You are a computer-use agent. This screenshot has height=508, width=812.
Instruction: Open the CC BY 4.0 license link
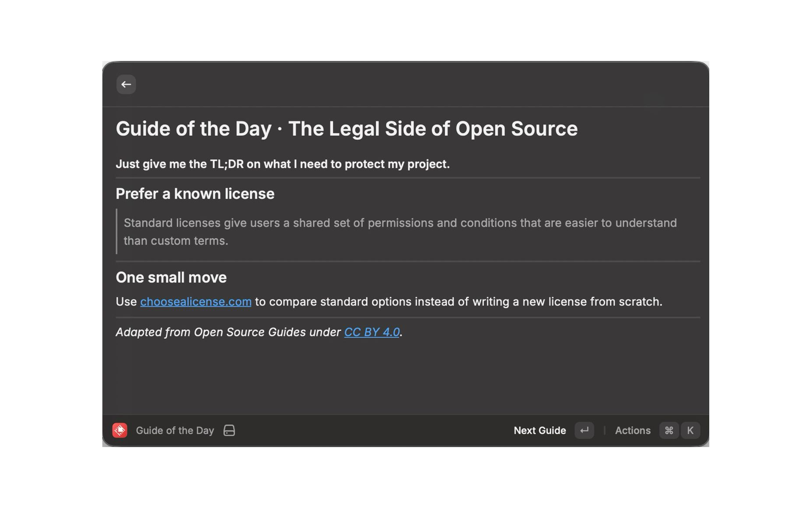pyautogui.click(x=372, y=332)
